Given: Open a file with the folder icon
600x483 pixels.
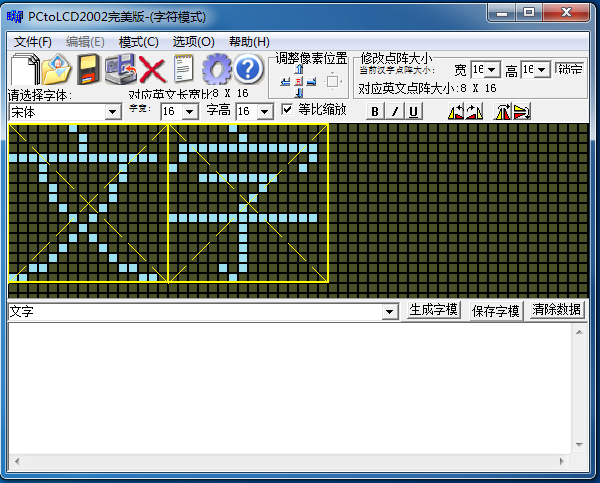Looking at the screenshot, I should point(56,69).
